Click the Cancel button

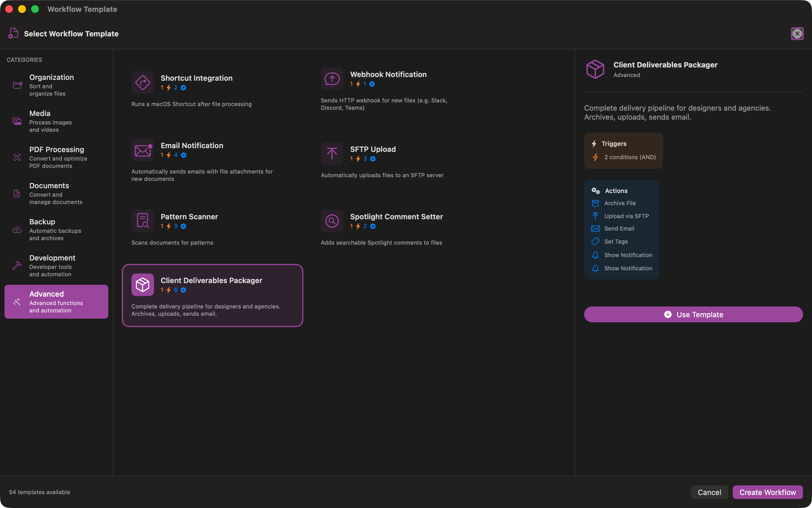[x=709, y=492]
